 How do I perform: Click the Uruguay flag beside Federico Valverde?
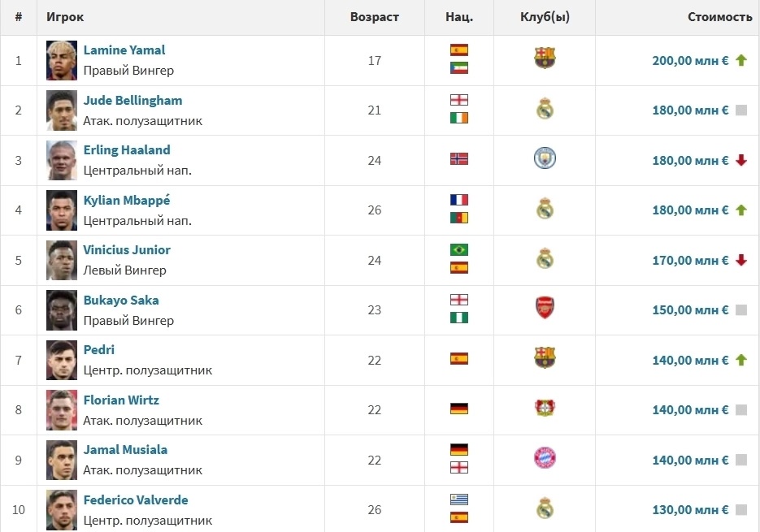pos(459,500)
